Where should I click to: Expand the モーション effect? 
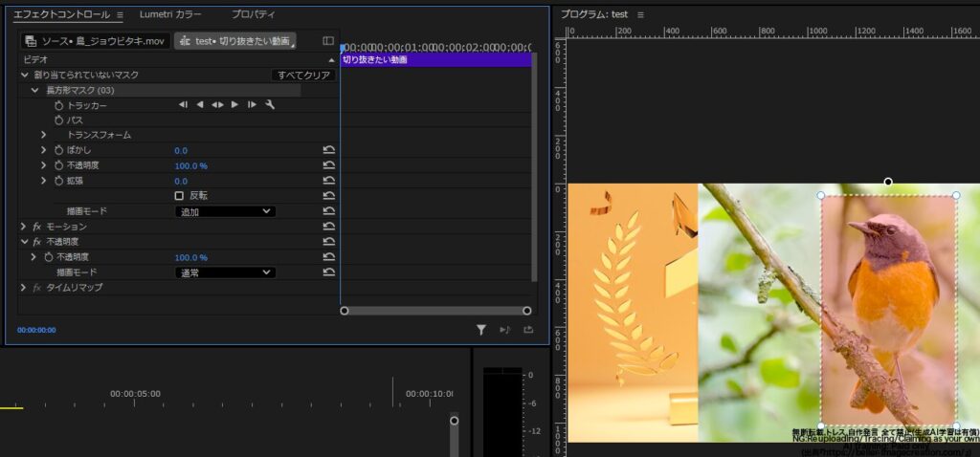tap(24, 227)
